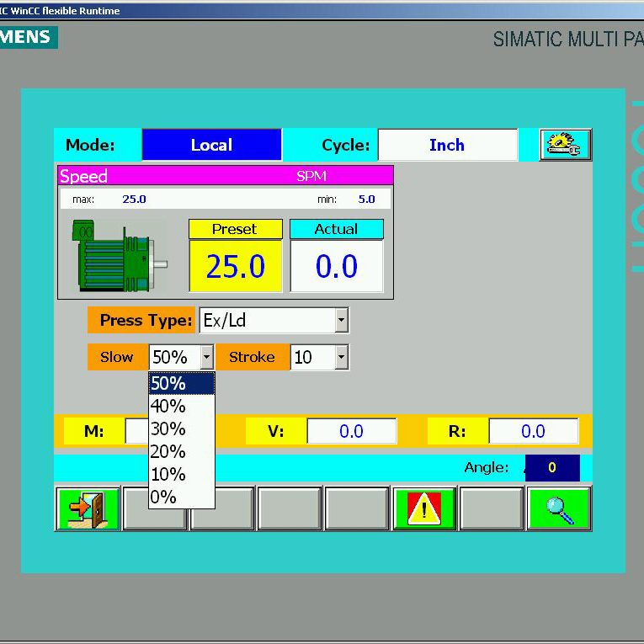
Task: Click the exit door icon button
Action: click(x=88, y=508)
